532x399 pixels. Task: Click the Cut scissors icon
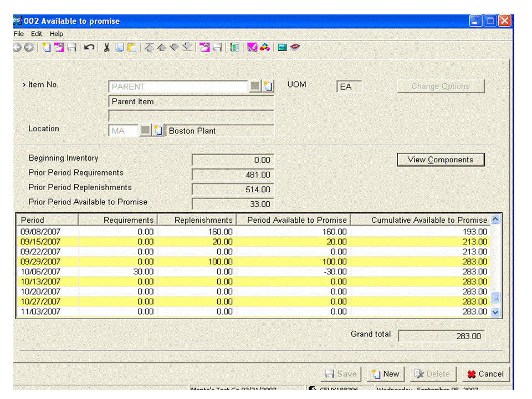[x=106, y=48]
